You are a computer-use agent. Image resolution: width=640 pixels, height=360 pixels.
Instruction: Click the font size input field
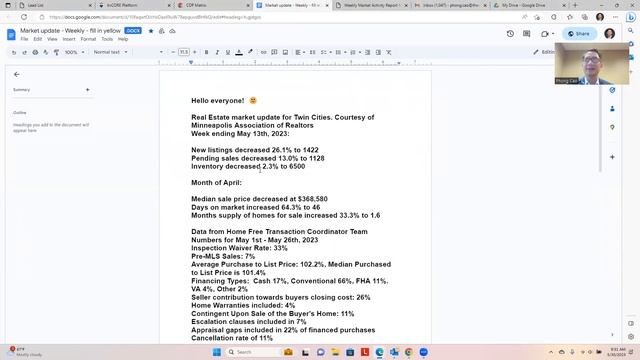[184, 52]
